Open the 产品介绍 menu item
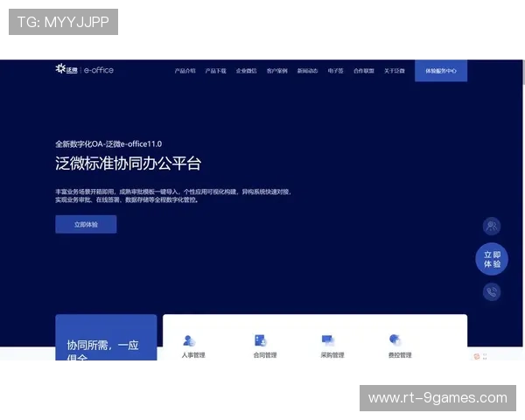Image resolution: width=525 pixels, height=420 pixels. pyautogui.click(x=185, y=71)
